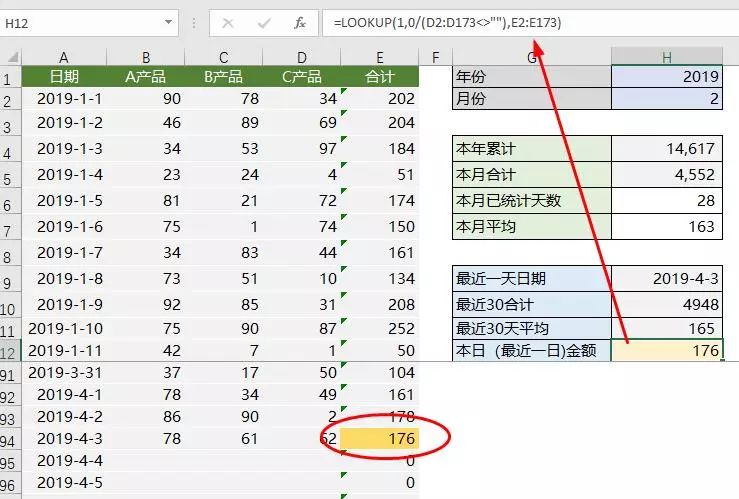The image size is (739, 499).
Task: Select date cell 2019-1-5
Action: point(64,201)
